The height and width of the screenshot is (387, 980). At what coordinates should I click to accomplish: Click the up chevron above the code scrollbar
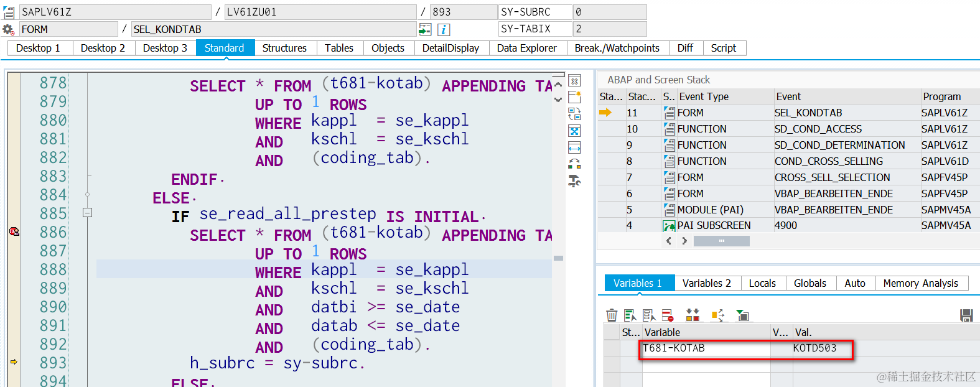click(558, 85)
